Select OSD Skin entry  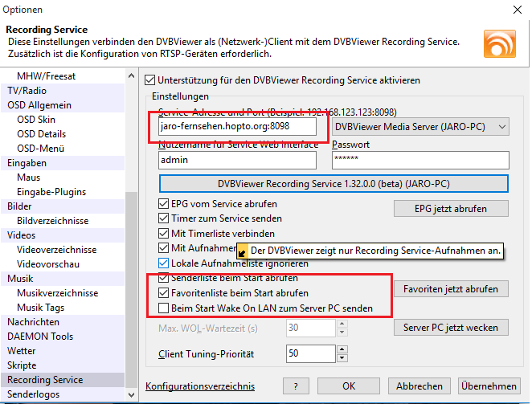63,120
